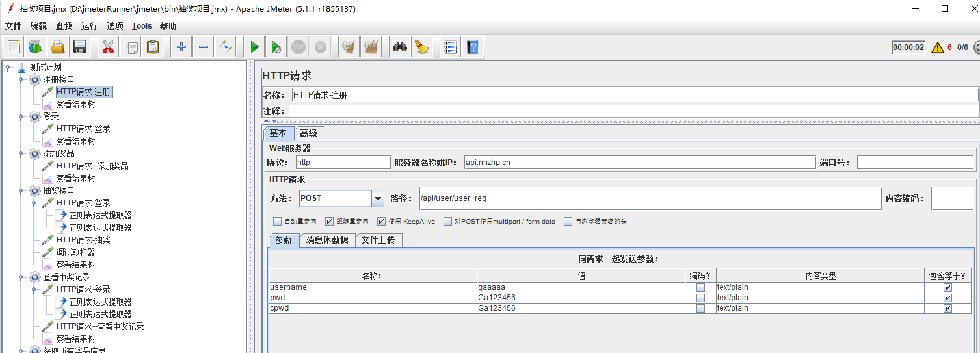The image size is (980, 353).
Task: Uncheck the 跟随重定向 checkbox
Action: [x=329, y=221]
